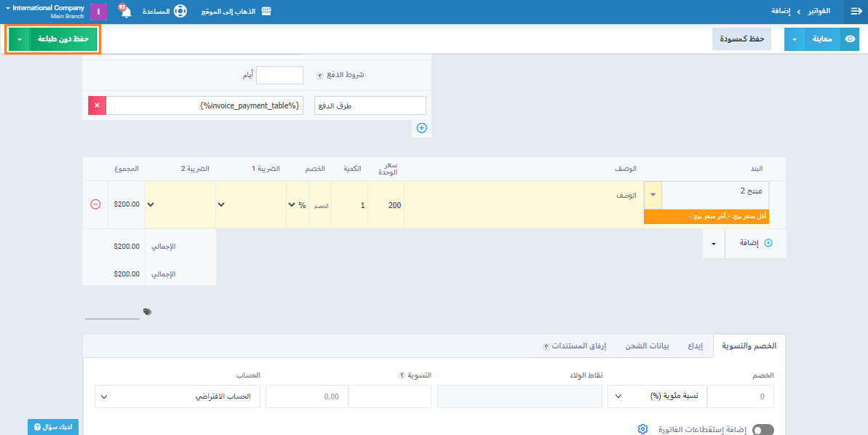Click the save without printing button
Screen dimensions: 868x435
(x=63, y=39)
